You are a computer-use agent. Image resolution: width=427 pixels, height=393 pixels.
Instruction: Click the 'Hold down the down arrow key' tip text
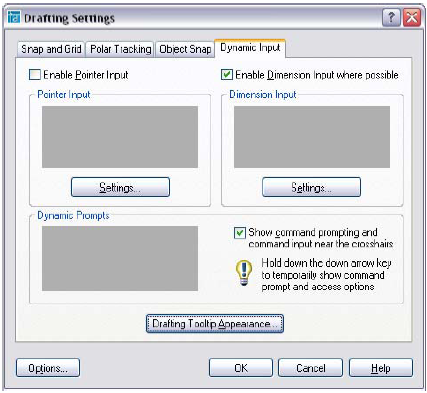(x=326, y=275)
